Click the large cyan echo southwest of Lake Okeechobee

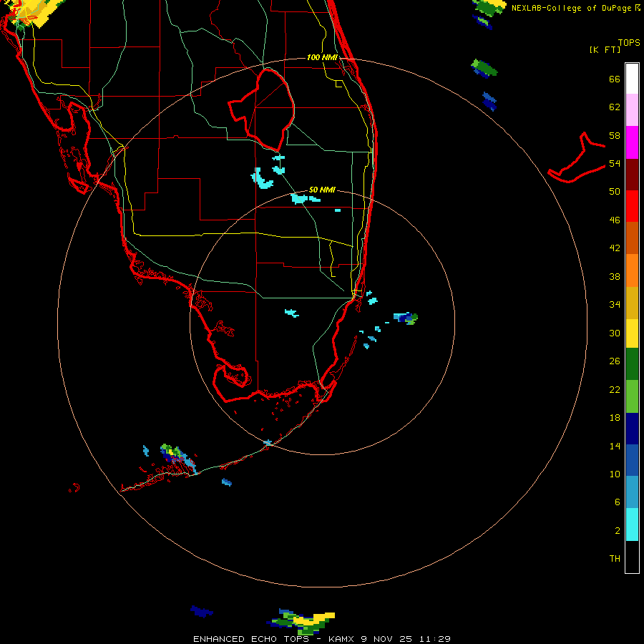tap(261, 179)
